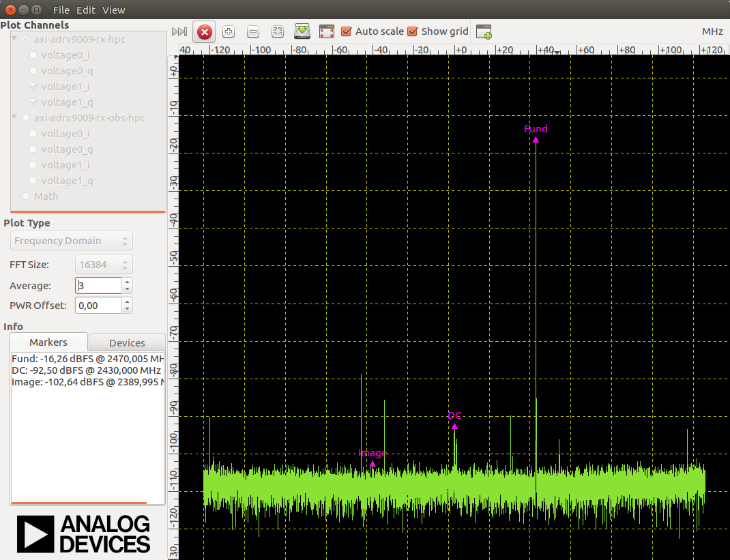Save the capture with the save icon

(x=302, y=31)
